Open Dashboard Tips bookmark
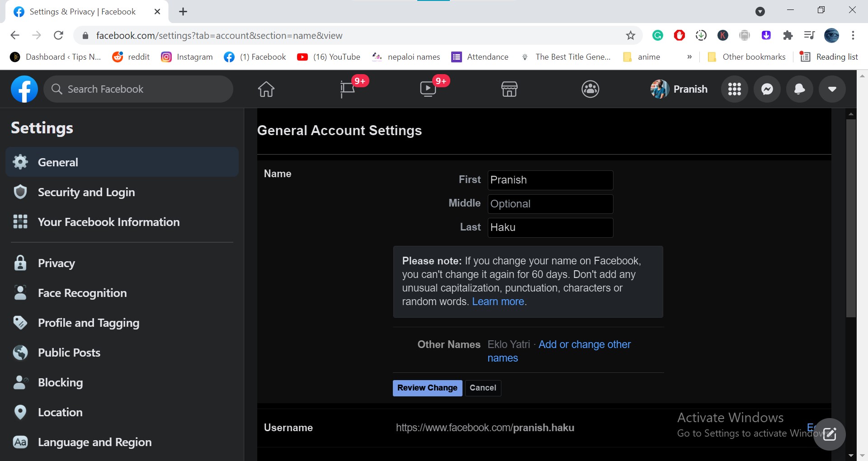Image resolution: width=868 pixels, height=461 pixels. (x=55, y=57)
